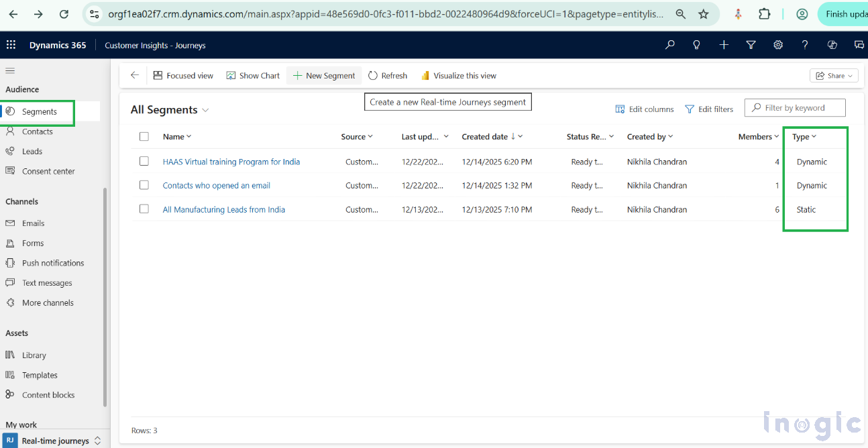The width and height of the screenshot is (868, 448).
Task: Refresh the segments list
Action: point(388,75)
